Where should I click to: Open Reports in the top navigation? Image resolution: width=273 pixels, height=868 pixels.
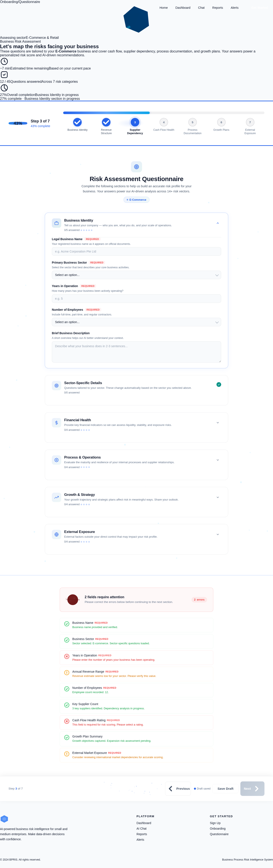[x=217, y=8]
